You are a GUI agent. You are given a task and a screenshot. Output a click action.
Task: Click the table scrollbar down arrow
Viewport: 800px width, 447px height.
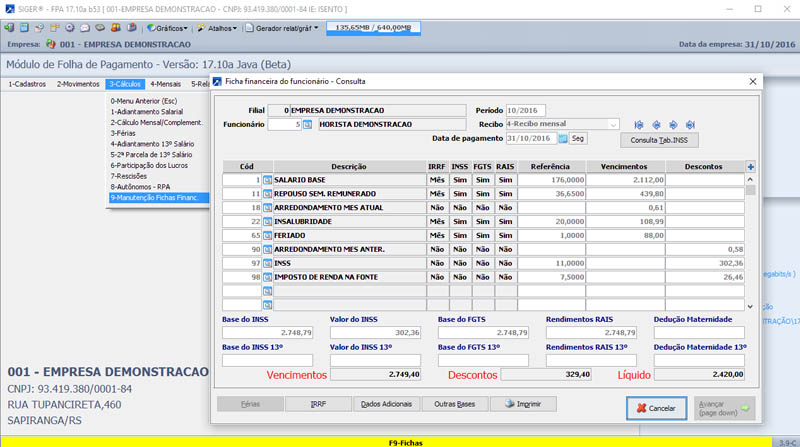750,307
